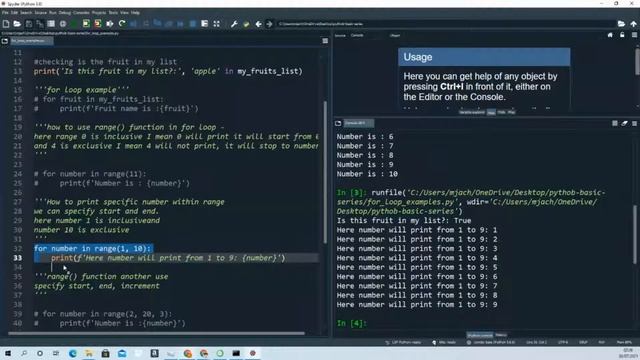Image resolution: width=640 pixels, height=360 pixels.
Task: Select the for_loop_examples.py editor tab
Action: (31, 41)
